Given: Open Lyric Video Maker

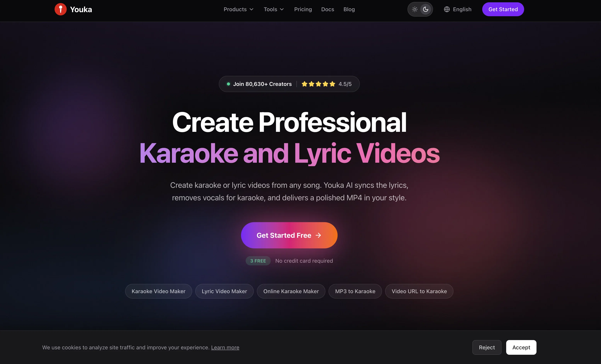Looking at the screenshot, I should coord(224,291).
